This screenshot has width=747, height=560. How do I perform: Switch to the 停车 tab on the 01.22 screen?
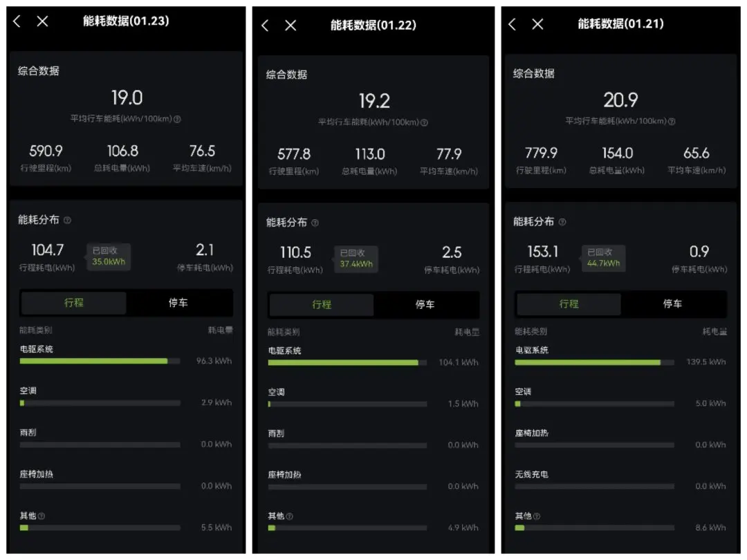tap(425, 305)
